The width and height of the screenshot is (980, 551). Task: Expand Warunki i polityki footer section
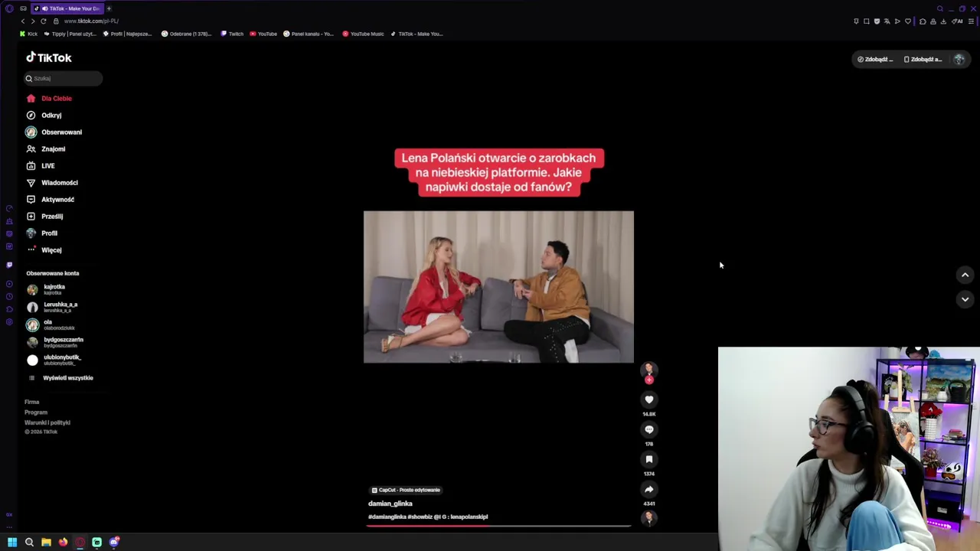point(47,422)
